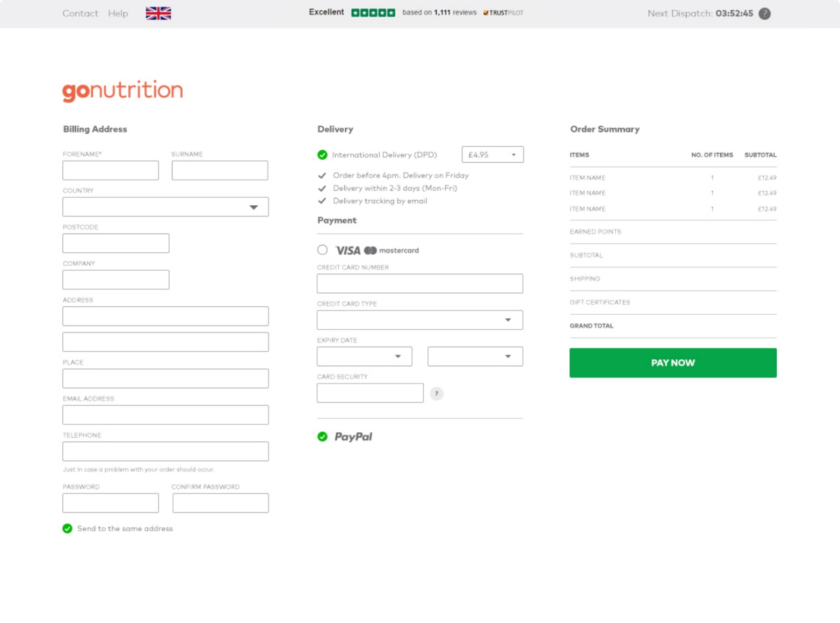
Task: Select Visa Mastercard payment radio button
Action: tap(322, 250)
